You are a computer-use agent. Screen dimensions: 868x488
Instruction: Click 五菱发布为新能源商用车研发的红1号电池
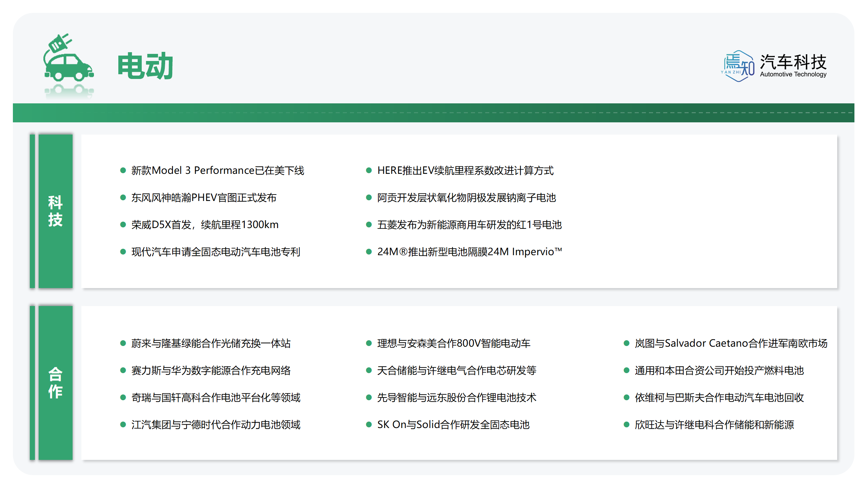click(469, 225)
